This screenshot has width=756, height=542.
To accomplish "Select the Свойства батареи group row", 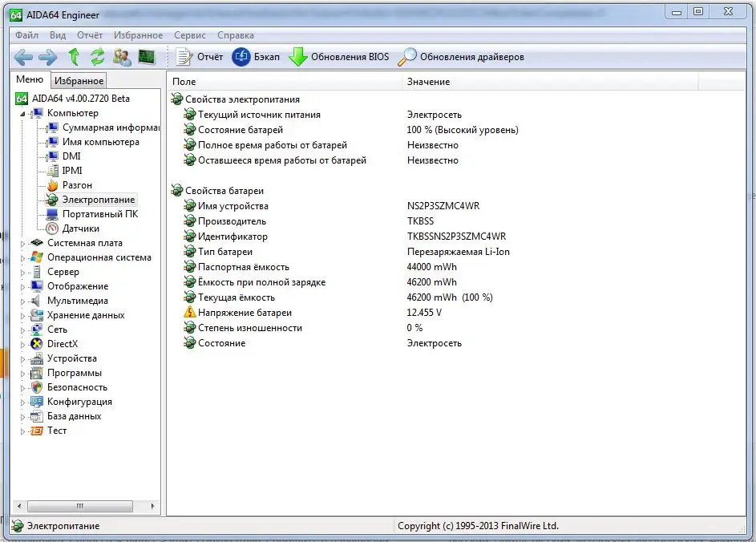I will click(217, 191).
